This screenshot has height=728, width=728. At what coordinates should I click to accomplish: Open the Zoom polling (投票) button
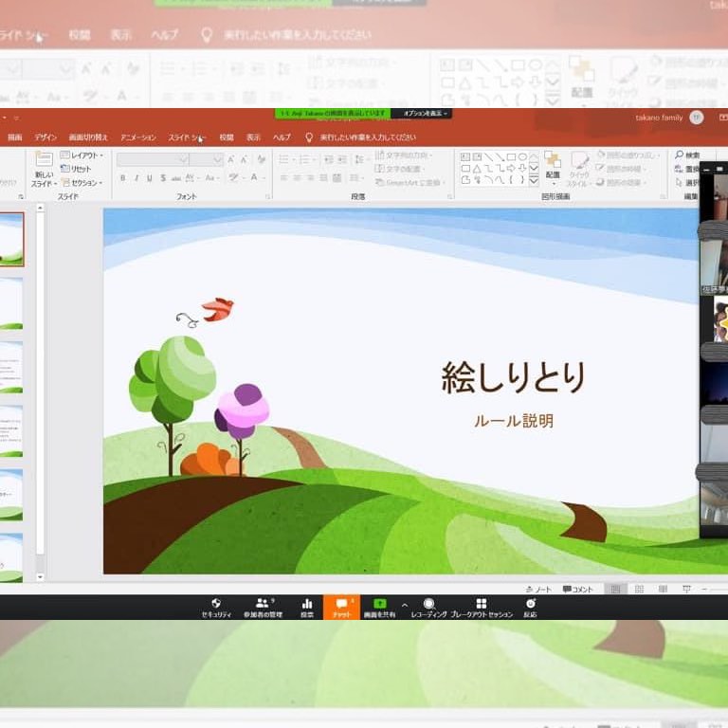tap(307, 608)
